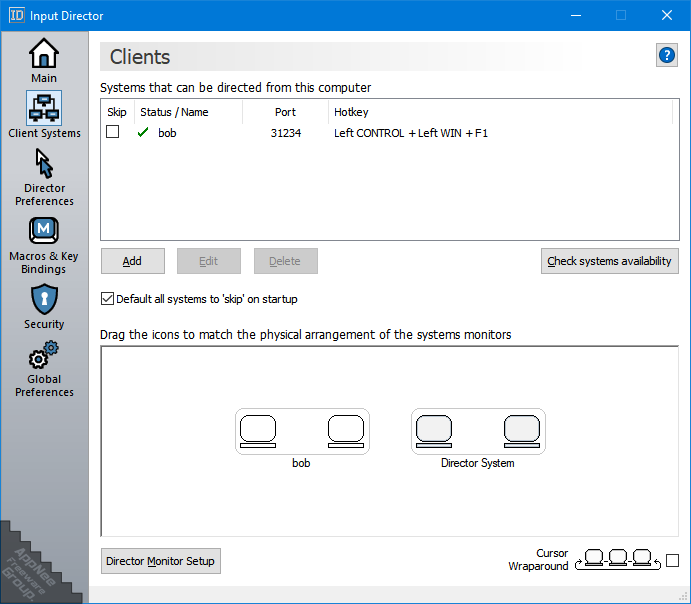Click Check systems availability button
The height and width of the screenshot is (604, 691).
(609, 261)
